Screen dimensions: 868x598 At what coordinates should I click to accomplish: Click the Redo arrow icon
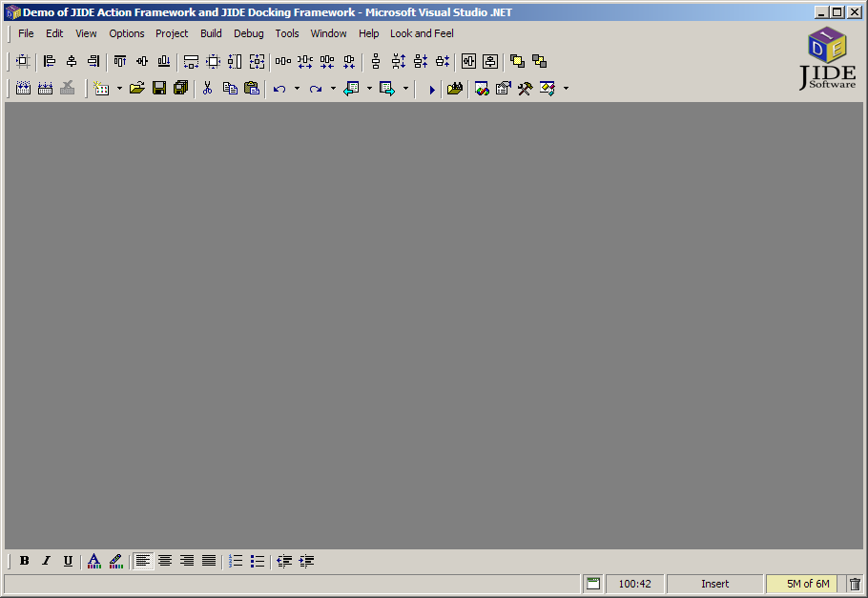point(316,88)
